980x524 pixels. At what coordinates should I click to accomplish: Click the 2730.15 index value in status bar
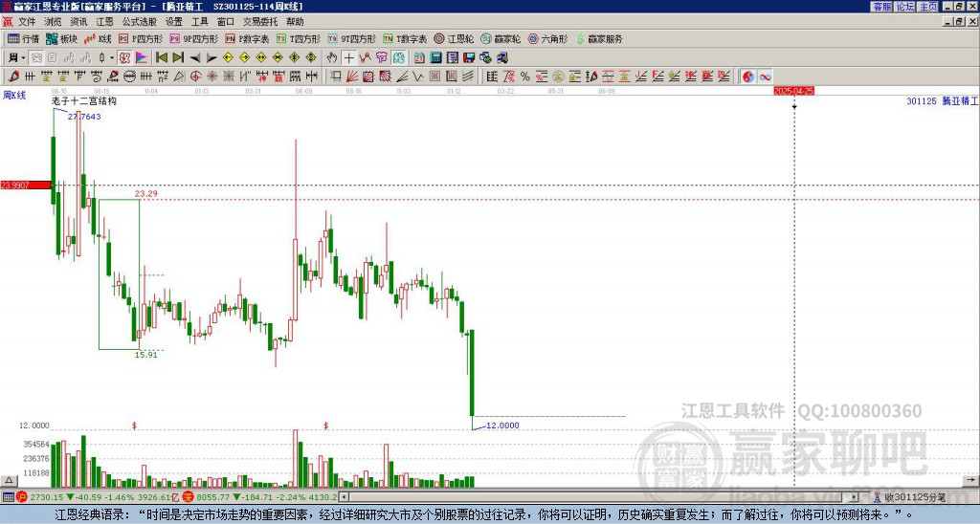[46, 497]
